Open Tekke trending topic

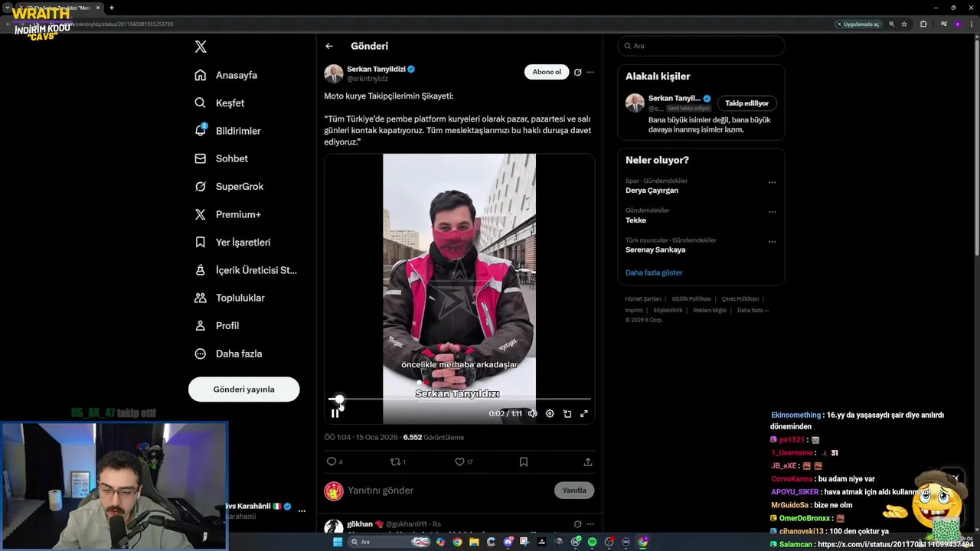635,220
